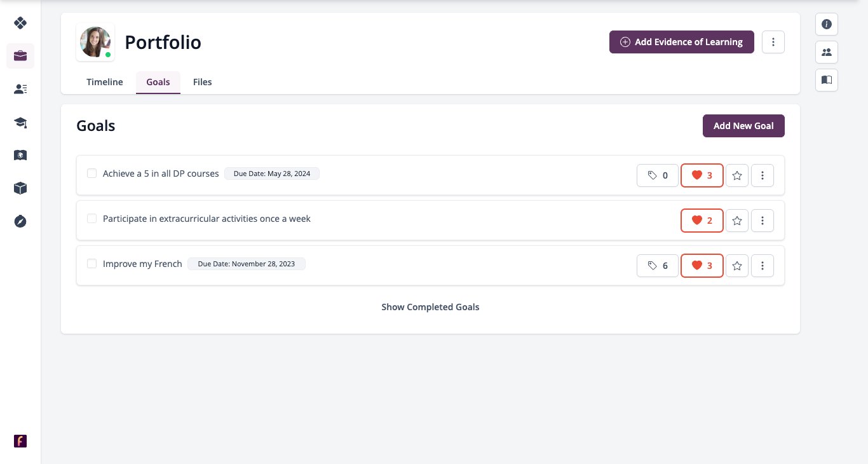Star the extracurricular activities goal
The width and height of the screenshot is (868, 464).
click(x=737, y=221)
